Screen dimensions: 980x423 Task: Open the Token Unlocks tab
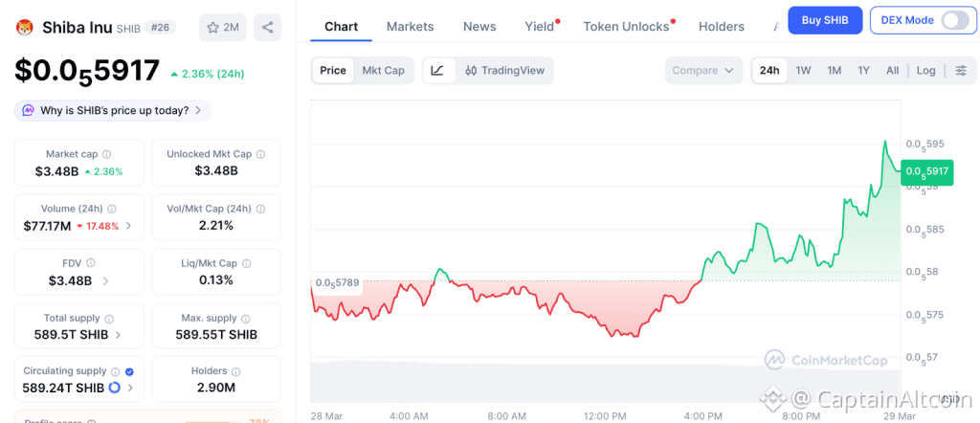(626, 27)
